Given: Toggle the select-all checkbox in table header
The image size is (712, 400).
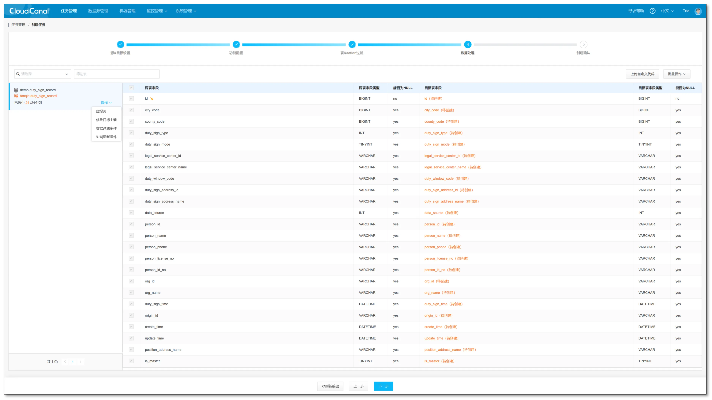Looking at the screenshot, I should click(131, 88).
